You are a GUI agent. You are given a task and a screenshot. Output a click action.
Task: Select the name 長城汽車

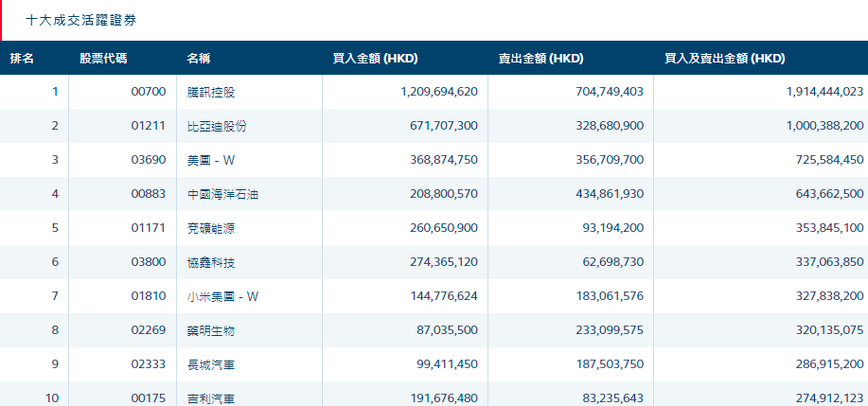(211, 364)
